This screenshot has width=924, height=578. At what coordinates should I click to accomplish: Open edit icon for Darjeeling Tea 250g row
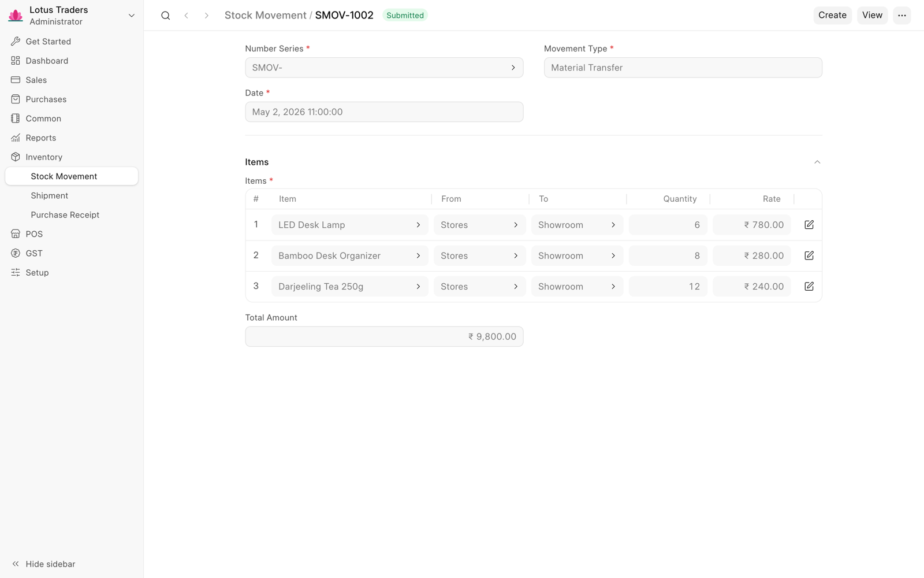pos(809,287)
